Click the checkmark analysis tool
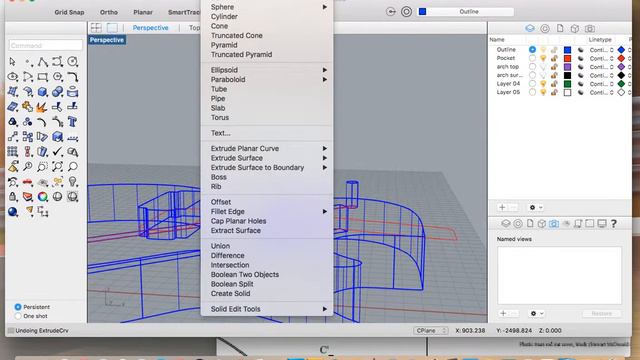 click(58, 152)
